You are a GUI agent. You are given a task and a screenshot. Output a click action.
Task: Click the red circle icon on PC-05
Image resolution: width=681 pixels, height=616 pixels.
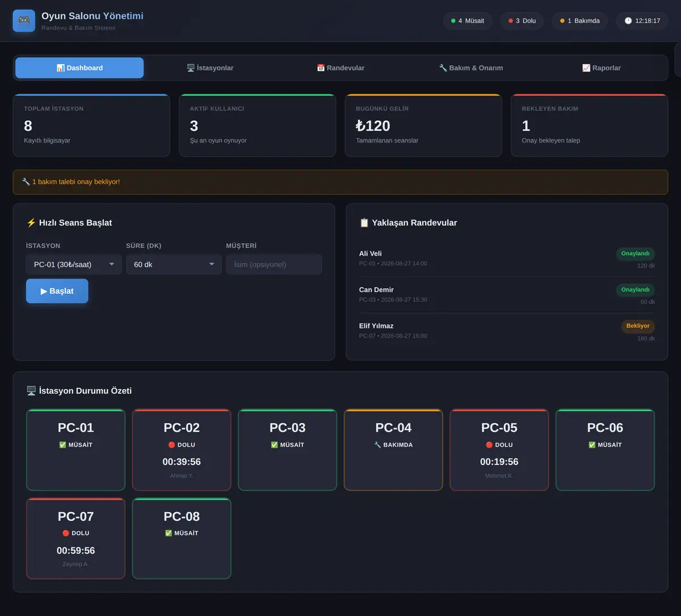coord(489,445)
